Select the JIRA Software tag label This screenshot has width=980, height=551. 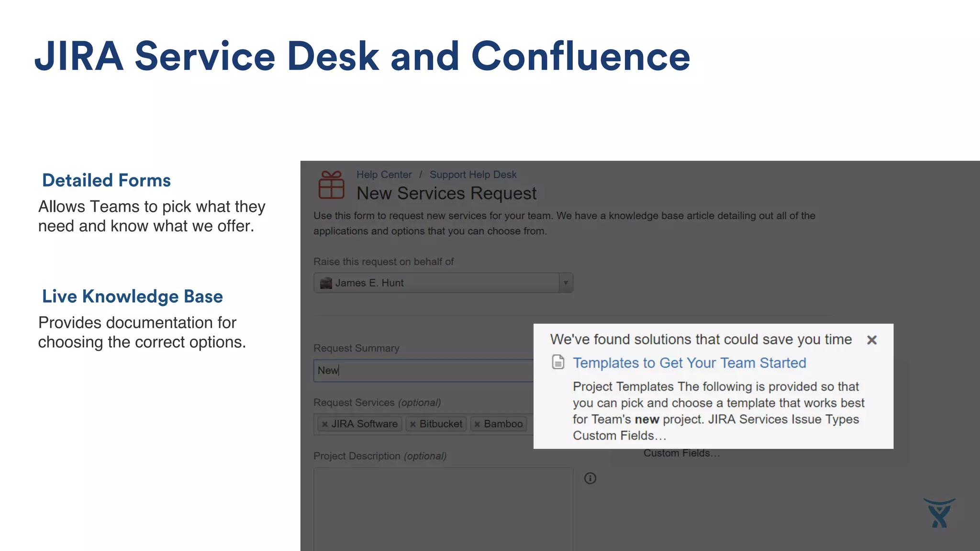(364, 424)
